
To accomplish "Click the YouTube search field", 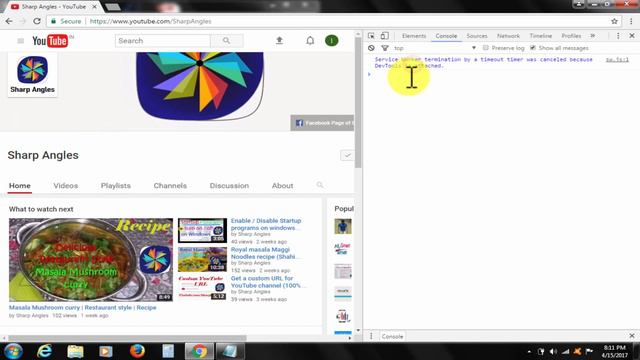I will click(162, 41).
